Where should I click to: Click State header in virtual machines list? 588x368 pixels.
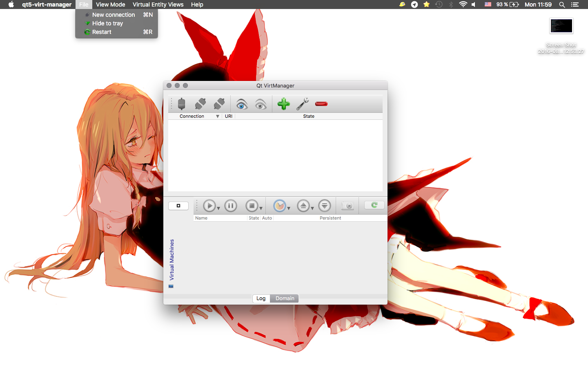(254, 218)
